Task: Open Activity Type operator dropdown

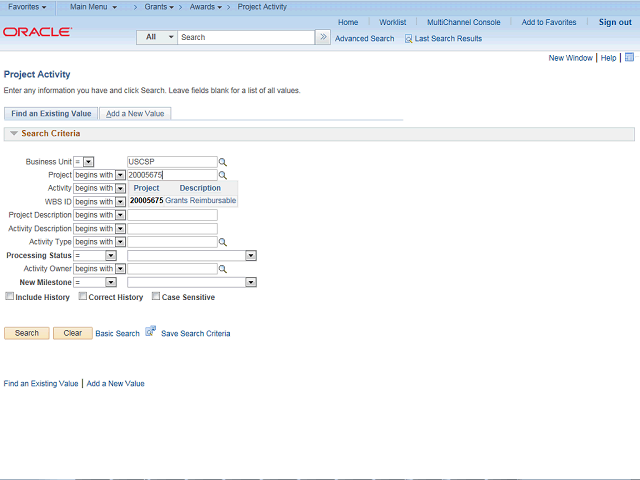Action: tap(120, 242)
